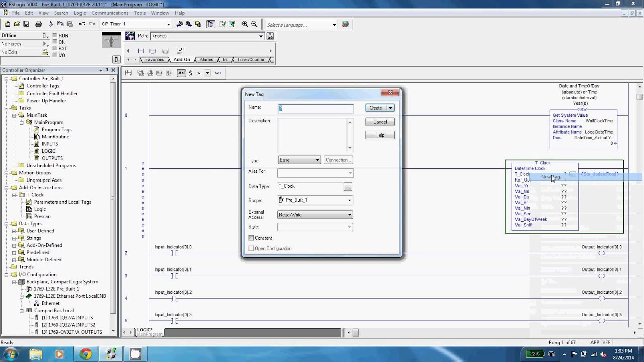Click inside the tag Name input field
Screen dimensions: 644x362
point(315,108)
